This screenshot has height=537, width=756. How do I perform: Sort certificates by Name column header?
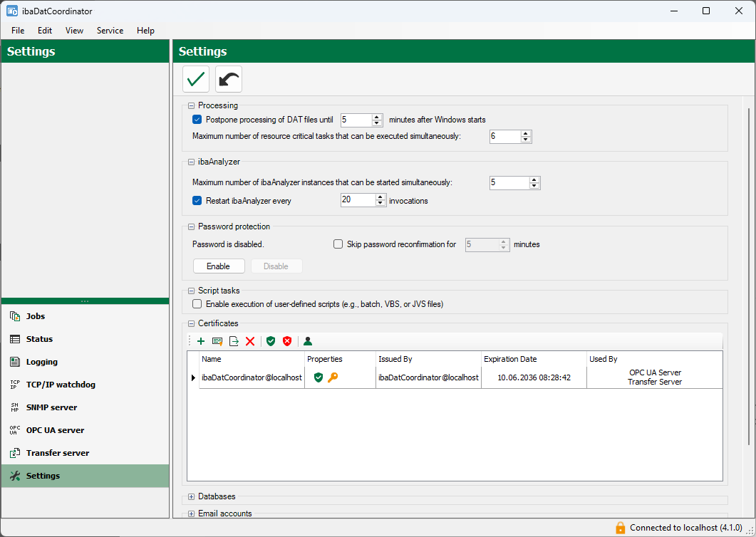coord(252,359)
